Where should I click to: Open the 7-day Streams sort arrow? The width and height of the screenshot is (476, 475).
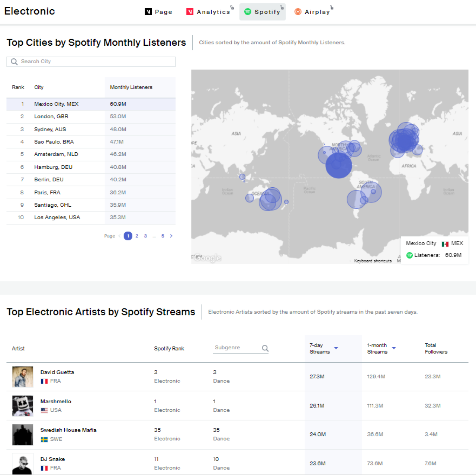pyautogui.click(x=336, y=348)
